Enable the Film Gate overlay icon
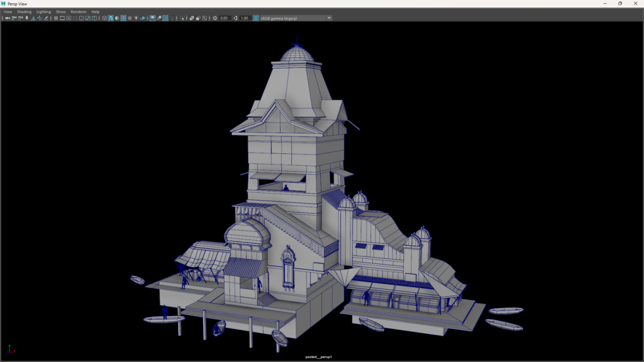The height and width of the screenshot is (362, 644). (62, 18)
